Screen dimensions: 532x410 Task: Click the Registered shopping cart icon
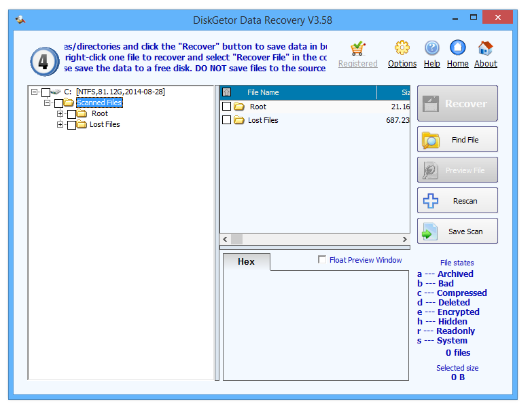357,48
